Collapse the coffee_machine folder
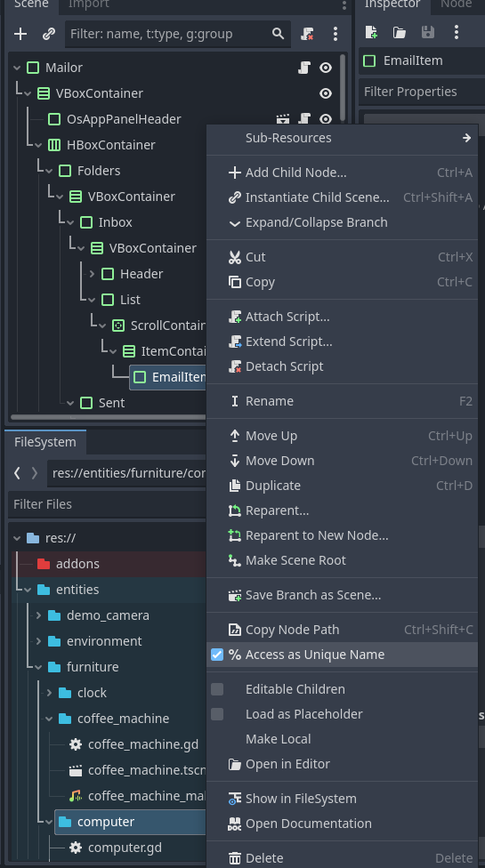Image resolution: width=485 pixels, height=868 pixels. pos(49,719)
